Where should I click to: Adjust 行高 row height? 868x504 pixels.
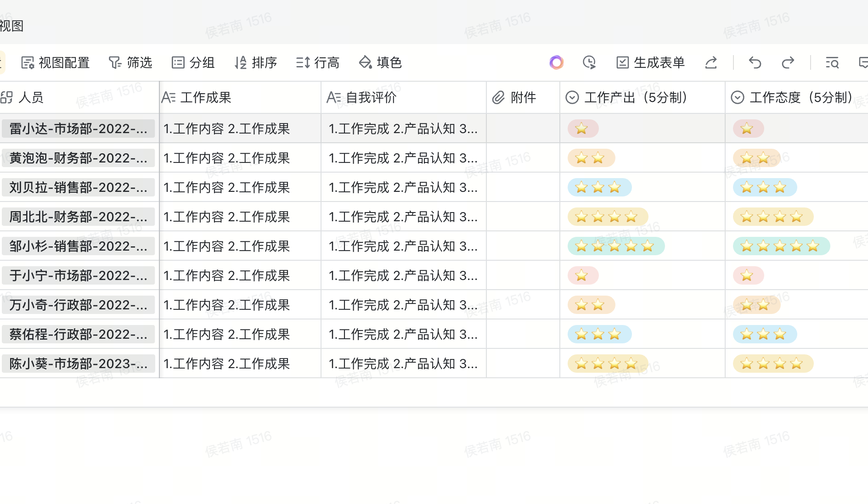point(317,62)
